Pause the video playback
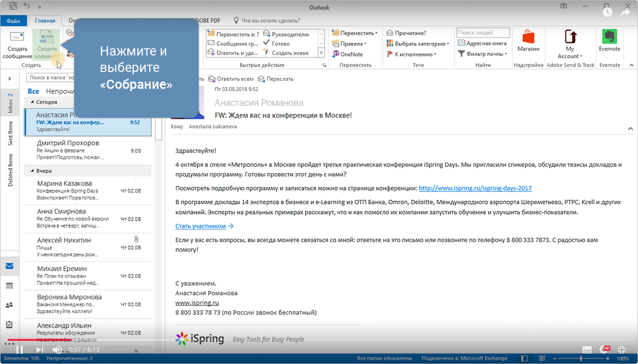This screenshot has width=638, height=364. pos(19,350)
